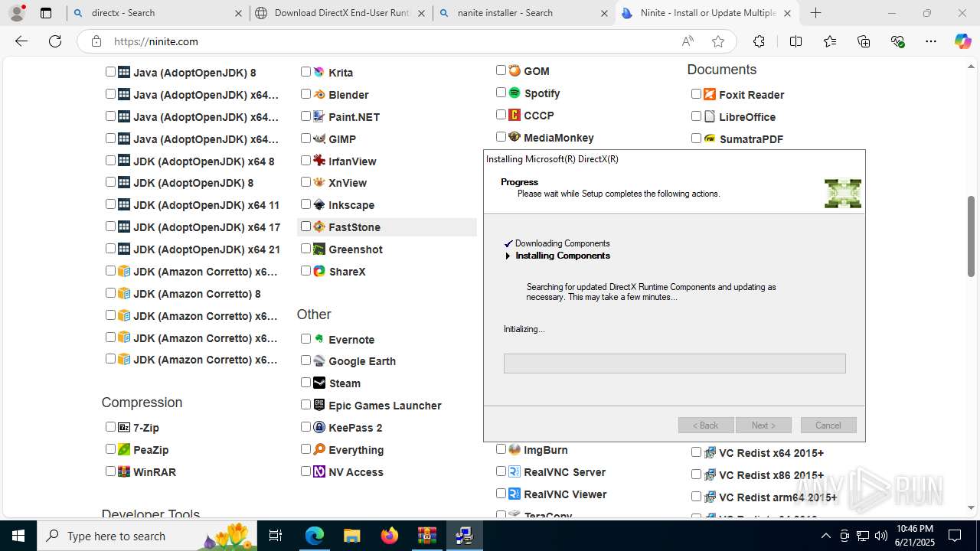The height and width of the screenshot is (551, 980).
Task: Click Cancel in DirectX installer
Action: tap(828, 425)
